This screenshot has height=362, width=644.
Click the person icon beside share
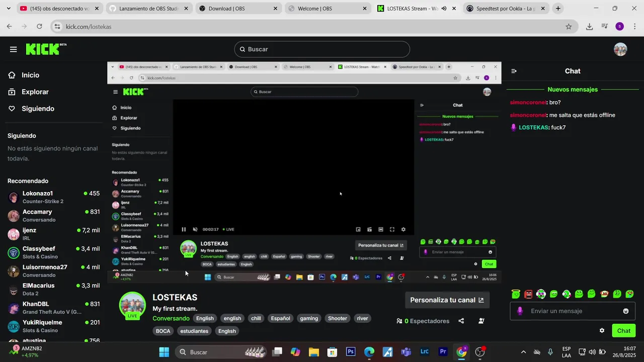pos(481,321)
